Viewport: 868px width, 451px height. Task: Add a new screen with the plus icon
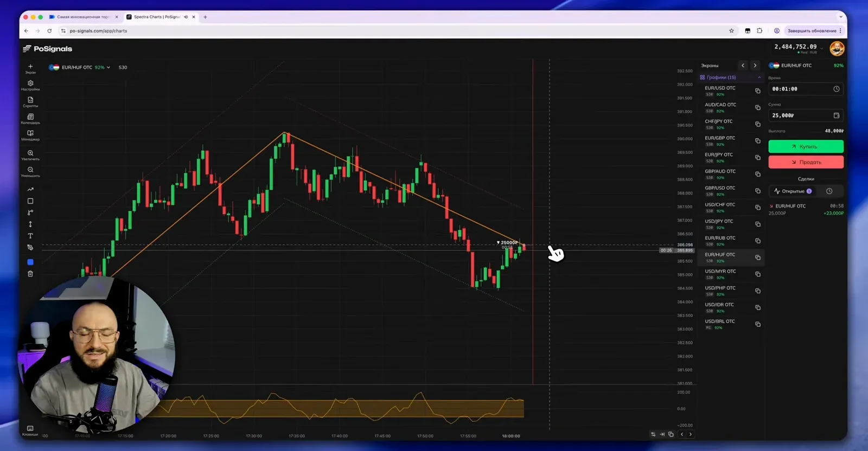click(30, 68)
